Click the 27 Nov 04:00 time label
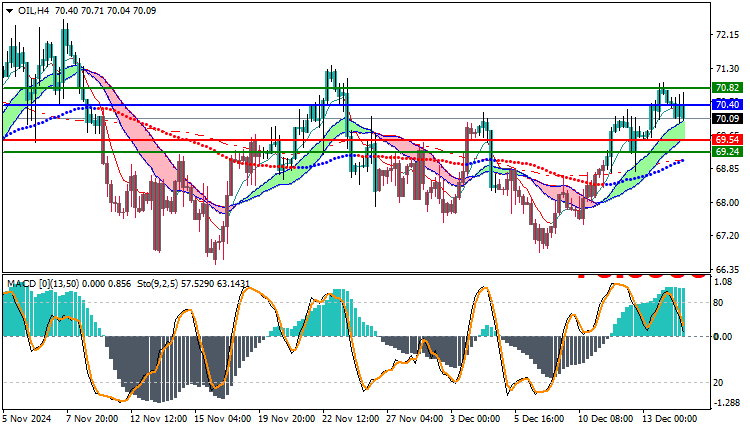750x430 pixels. 415,419
